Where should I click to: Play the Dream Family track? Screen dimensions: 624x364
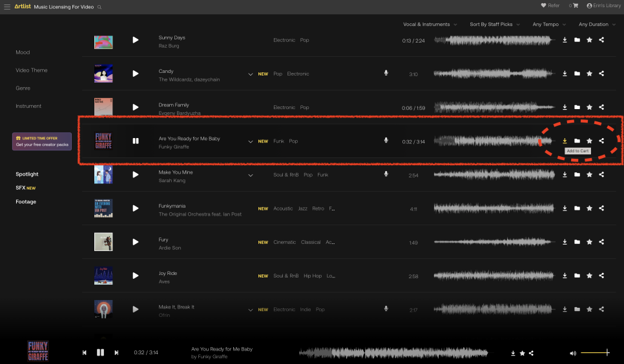[135, 107]
